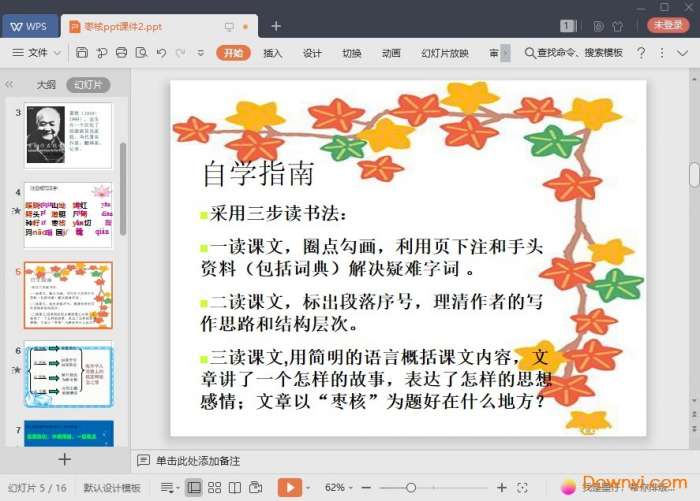Open the three-dot more options menu
The width and height of the screenshot is (700, 501).
click(x=662, y=53)
